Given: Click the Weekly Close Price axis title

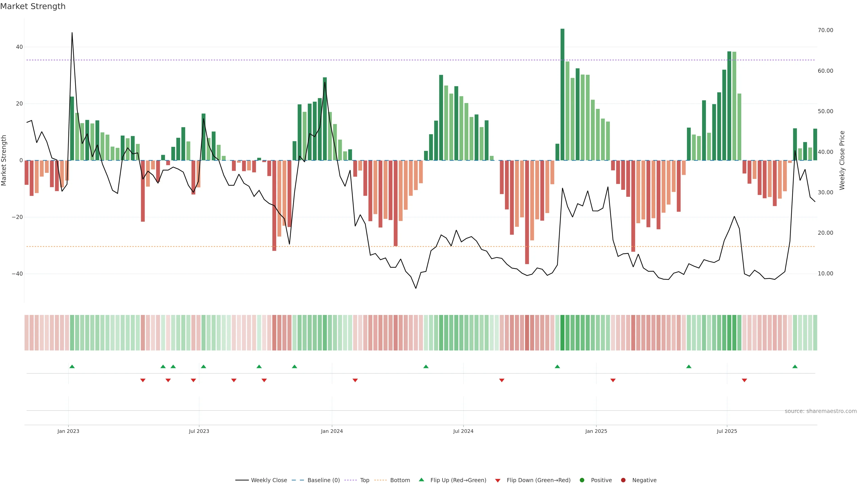Looking at the screenshot, I should pyautogui.click(x=842, y=160).
